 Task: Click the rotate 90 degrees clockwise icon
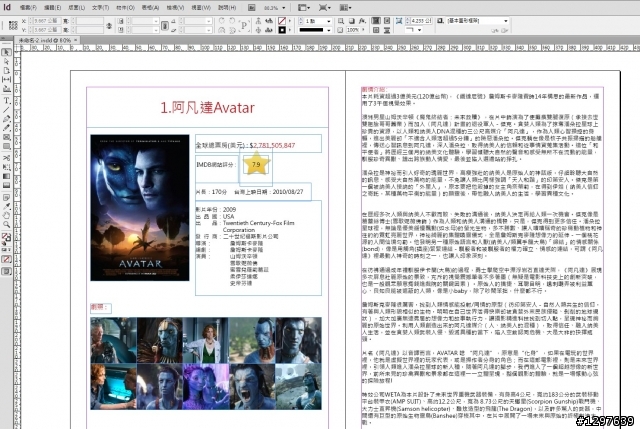coord(221,20)
